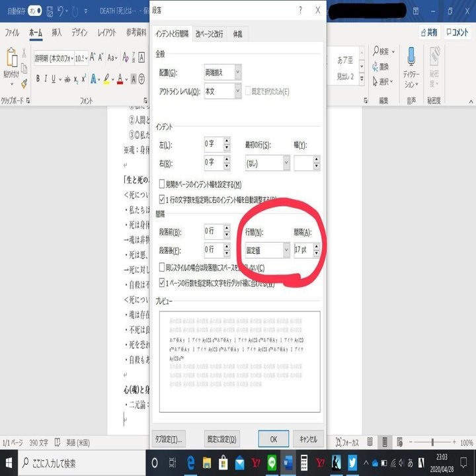Click the Windows search box
Screen dimensions: 476x476
coord(82,463)
